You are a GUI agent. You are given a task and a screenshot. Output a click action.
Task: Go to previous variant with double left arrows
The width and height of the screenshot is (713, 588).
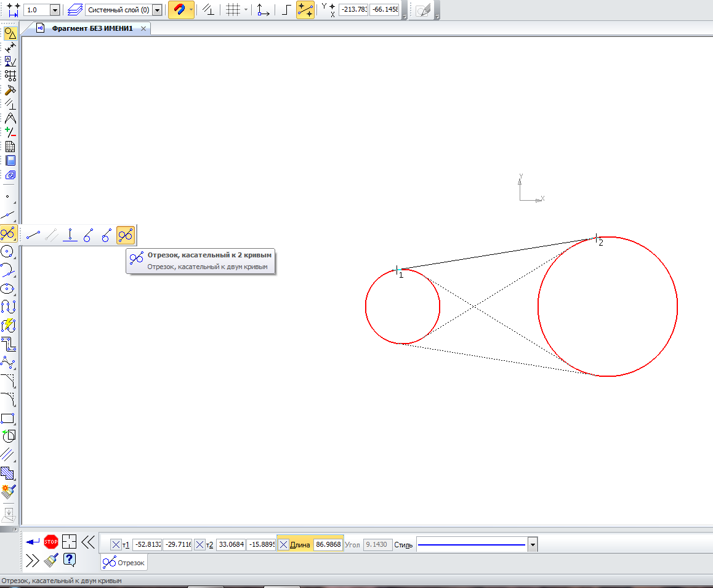tap(88, 542)
